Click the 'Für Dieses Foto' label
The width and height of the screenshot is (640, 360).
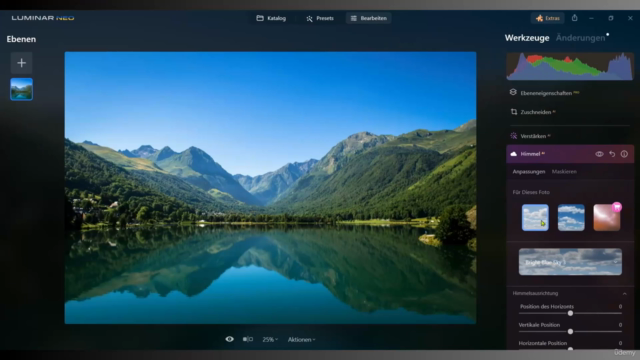(x=531, y=192)
